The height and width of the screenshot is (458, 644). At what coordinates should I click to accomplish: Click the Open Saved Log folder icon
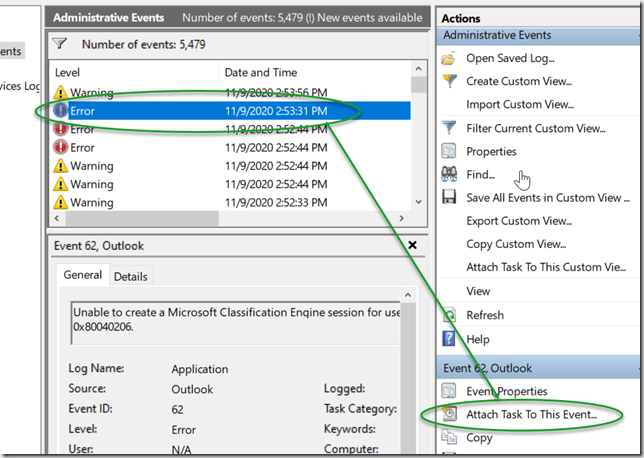tap(448, 58)
